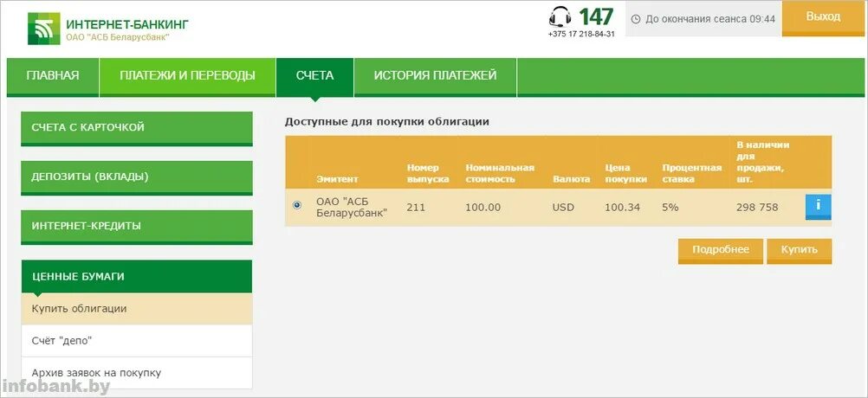Click the +375 17 218-84-31 phone number
868x398 pixels.
coord(581,34)
